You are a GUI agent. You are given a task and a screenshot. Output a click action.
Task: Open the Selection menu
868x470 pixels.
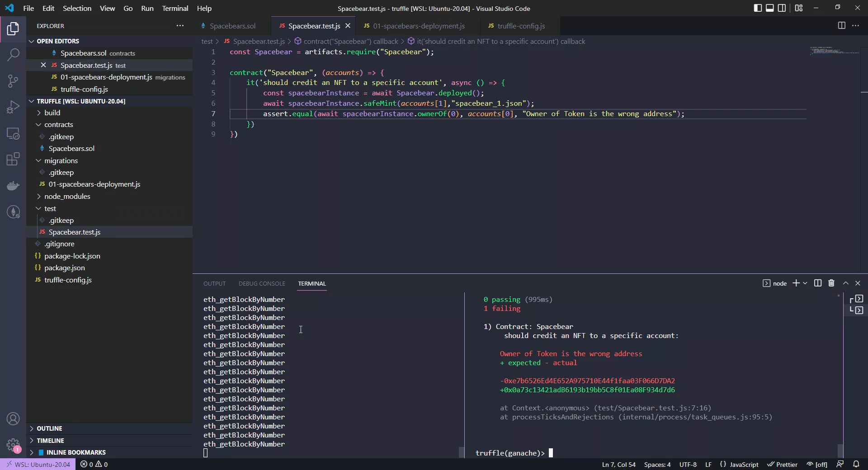[x=77, y=8]
